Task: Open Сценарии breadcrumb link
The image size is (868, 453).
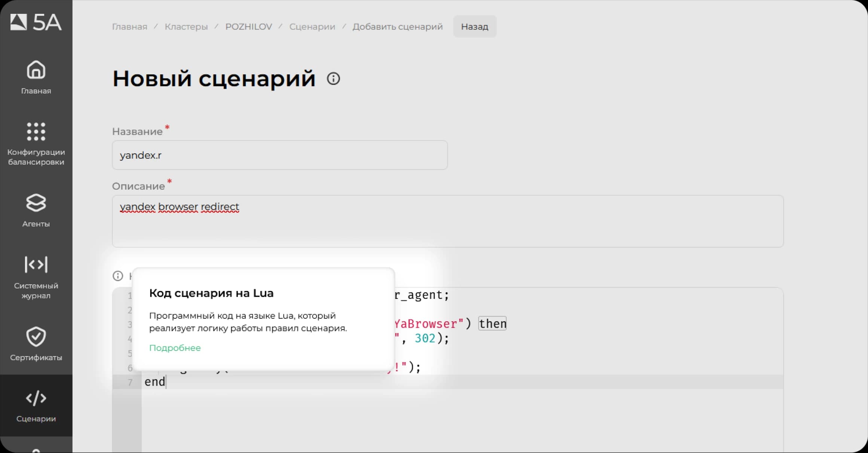Action: (312, 27)
